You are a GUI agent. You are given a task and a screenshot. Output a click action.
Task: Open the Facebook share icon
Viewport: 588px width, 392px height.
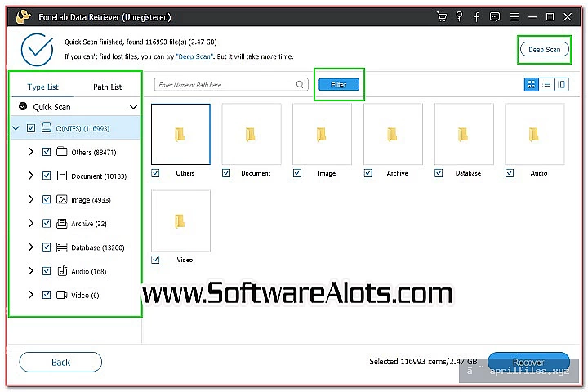click(476, 17)
